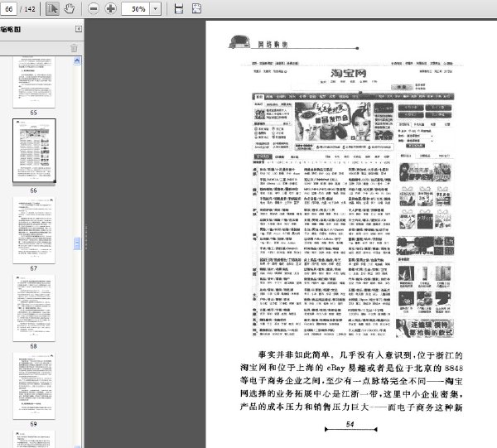Open thumbnail of page 65

pos(34,82)
